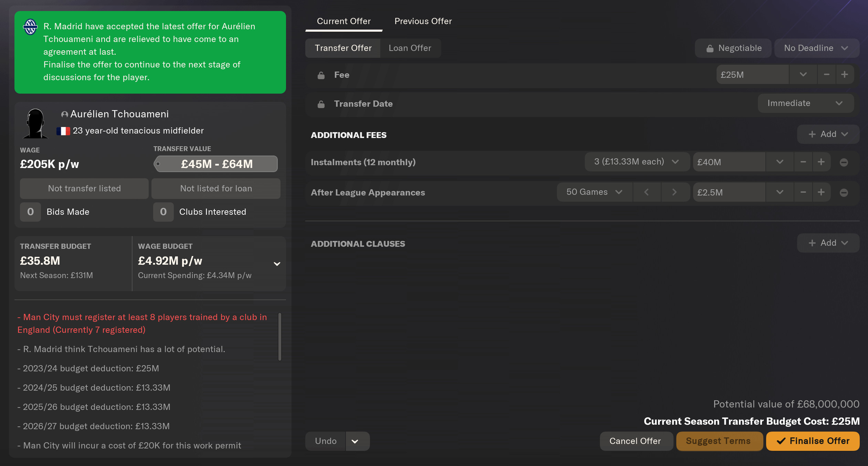Viewport: 868px width, 466px height.
Task: Open the Fee amount dropdown arrow
Action: [803, 74]
